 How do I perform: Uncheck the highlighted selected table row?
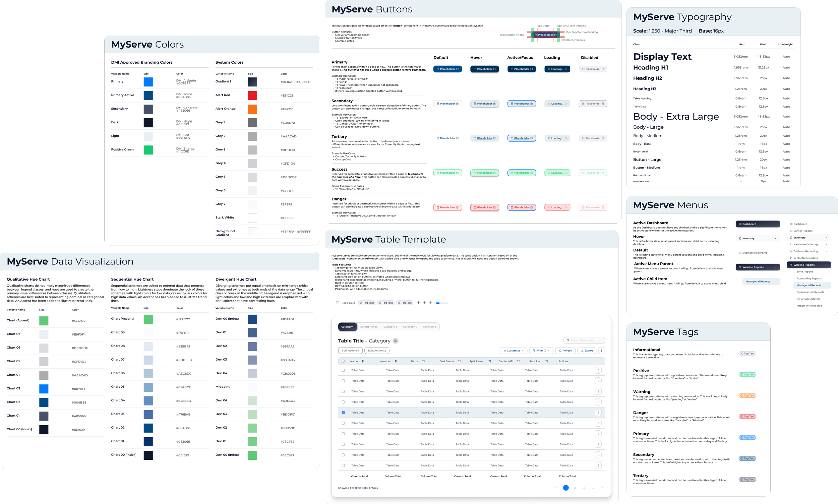343,412
